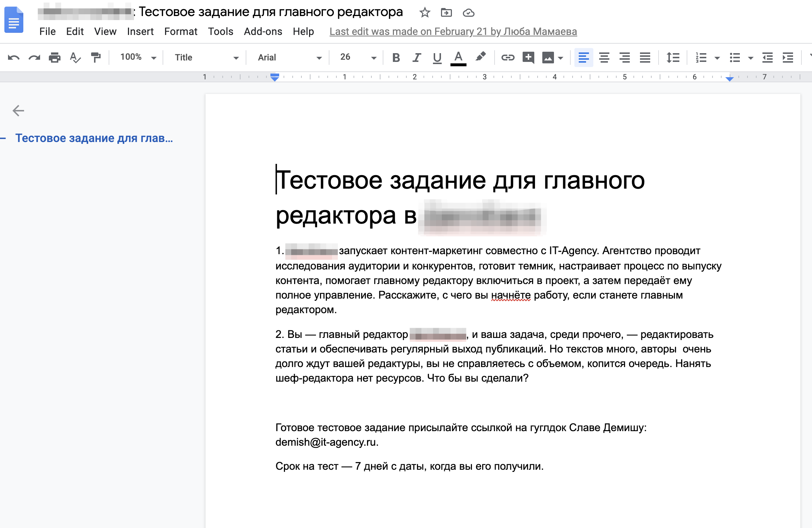The width and height of the screenshot is (812, 528).
Task: Set center text alignment
Action: [604, 58]
